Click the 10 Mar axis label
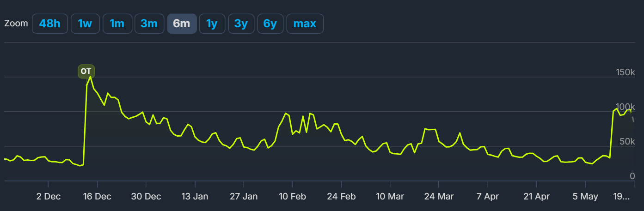644x211 pixels. click(x=390, y=197)
